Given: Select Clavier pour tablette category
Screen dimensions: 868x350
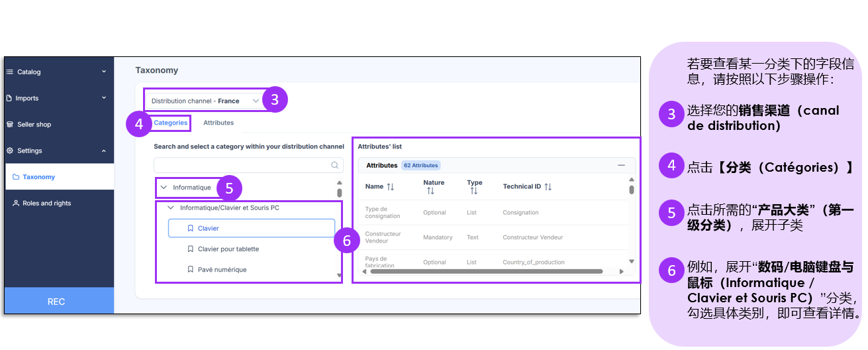Looking at the screenshot, I should 228,249.
